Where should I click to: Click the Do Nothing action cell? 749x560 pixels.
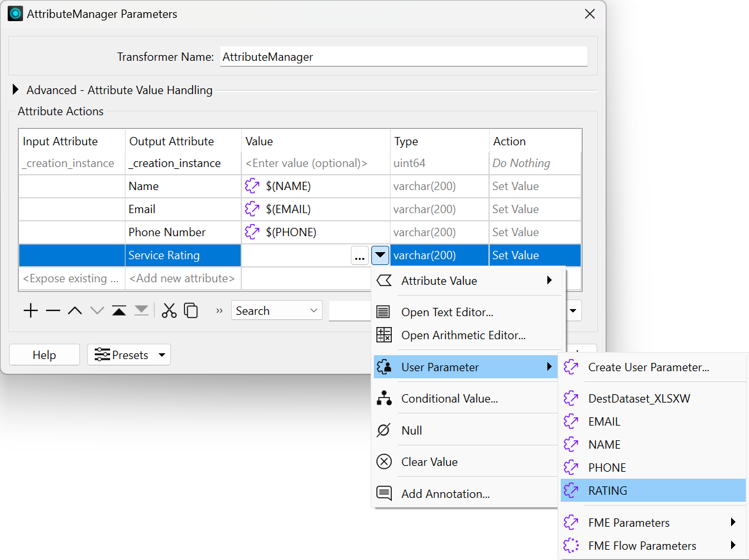tap(535, 163)
